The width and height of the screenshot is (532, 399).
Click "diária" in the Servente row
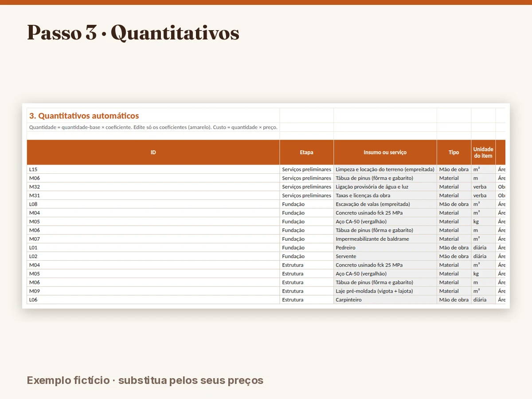click(483, 256)
